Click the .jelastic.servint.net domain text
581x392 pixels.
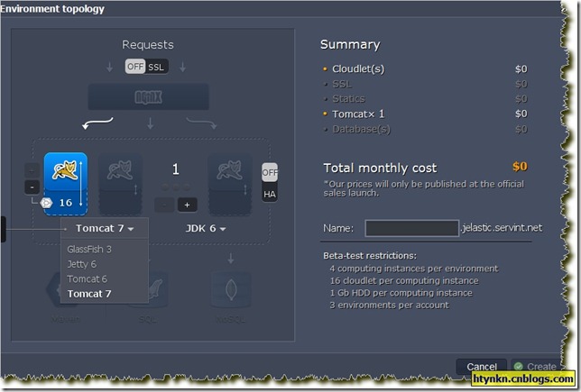coord(502,228)
